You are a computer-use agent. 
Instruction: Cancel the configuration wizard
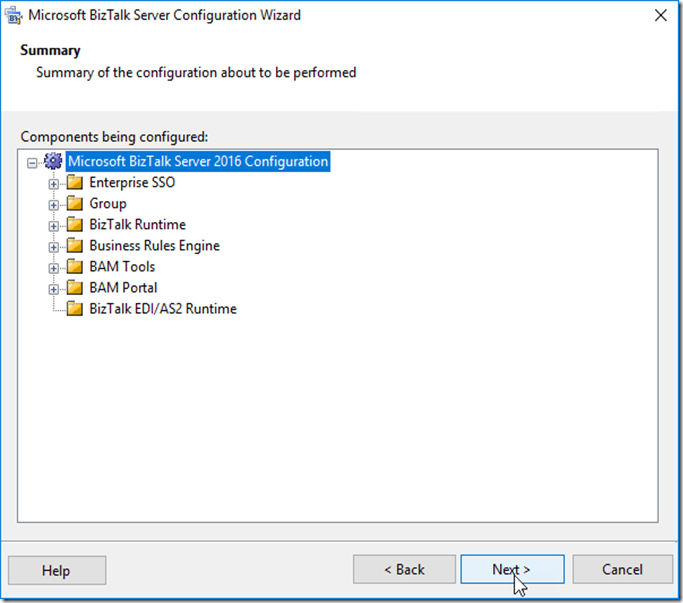tap(622, 569)
